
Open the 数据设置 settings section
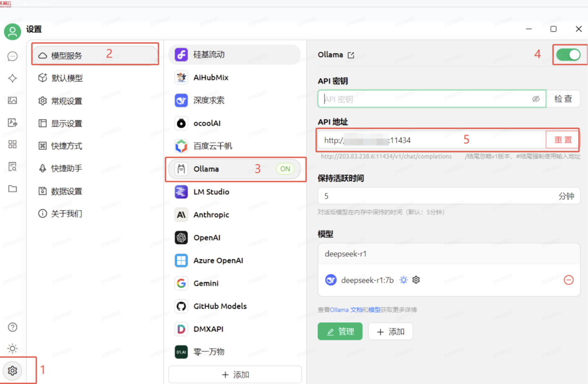pyautogui.click(x=95, y=191)
